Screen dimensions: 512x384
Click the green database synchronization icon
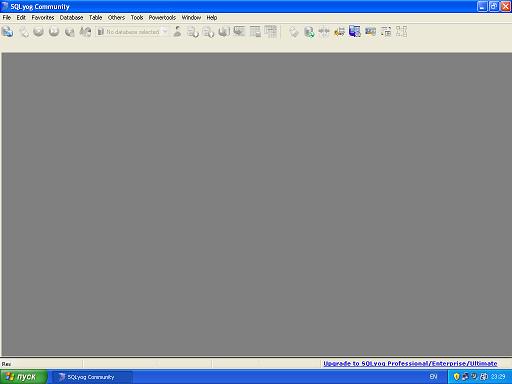(x=309, y=32)
